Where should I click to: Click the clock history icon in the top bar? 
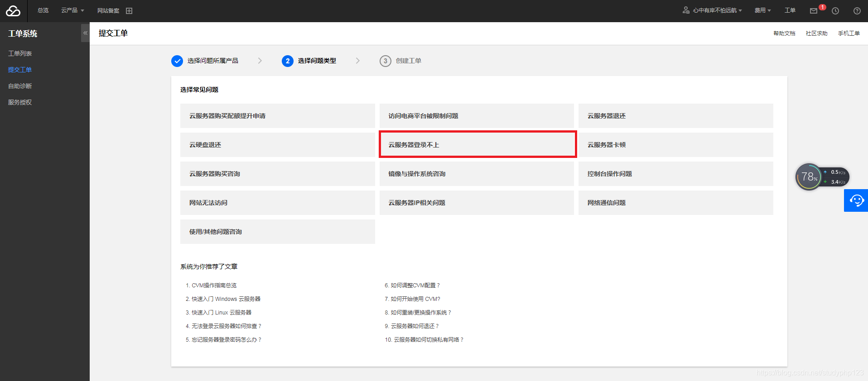(x=835, y=11)
